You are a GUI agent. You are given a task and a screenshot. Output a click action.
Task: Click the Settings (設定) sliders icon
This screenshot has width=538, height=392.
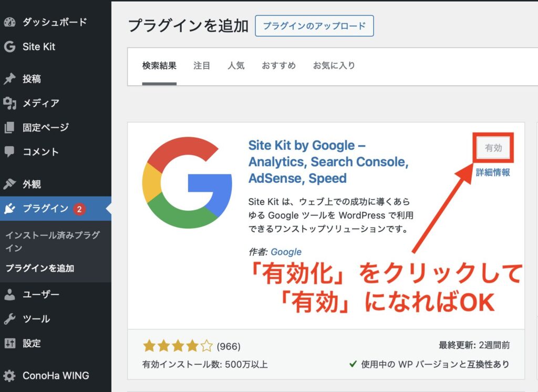tap(9, 344)
